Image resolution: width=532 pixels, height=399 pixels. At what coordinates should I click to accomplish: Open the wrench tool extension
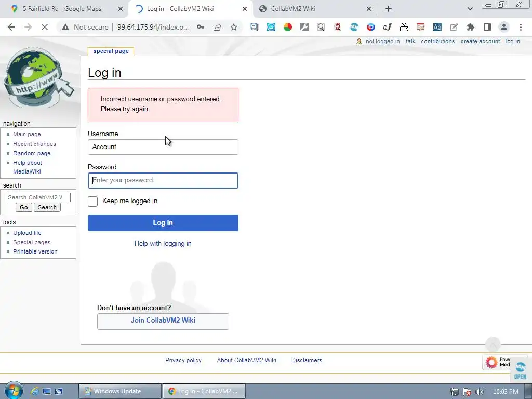304,27
